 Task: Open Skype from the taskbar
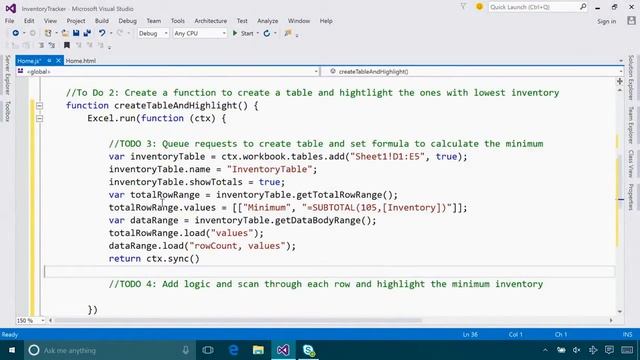pyautogui.click(x=308, y=350)
